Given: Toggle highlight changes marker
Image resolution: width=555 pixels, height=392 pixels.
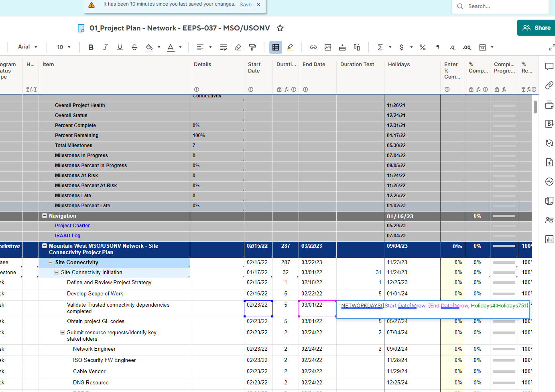Looking at the screenshot, I should coord(290,47).
